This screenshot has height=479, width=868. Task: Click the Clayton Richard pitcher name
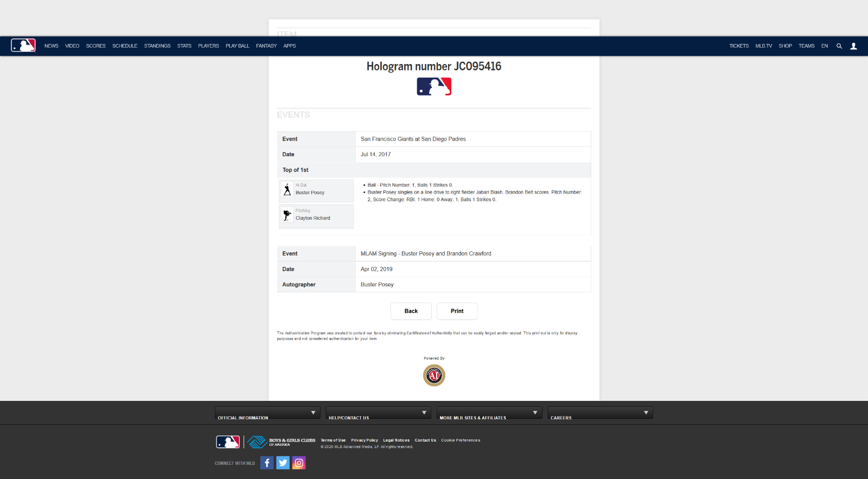click(x=312, y=218)
